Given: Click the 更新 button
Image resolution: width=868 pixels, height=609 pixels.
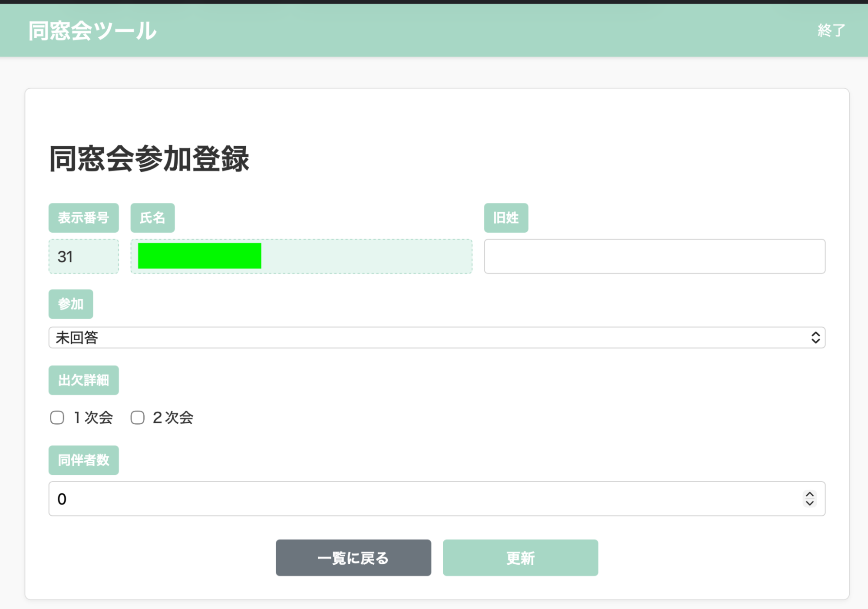Looking at the screenshot, I should (520, 558).
